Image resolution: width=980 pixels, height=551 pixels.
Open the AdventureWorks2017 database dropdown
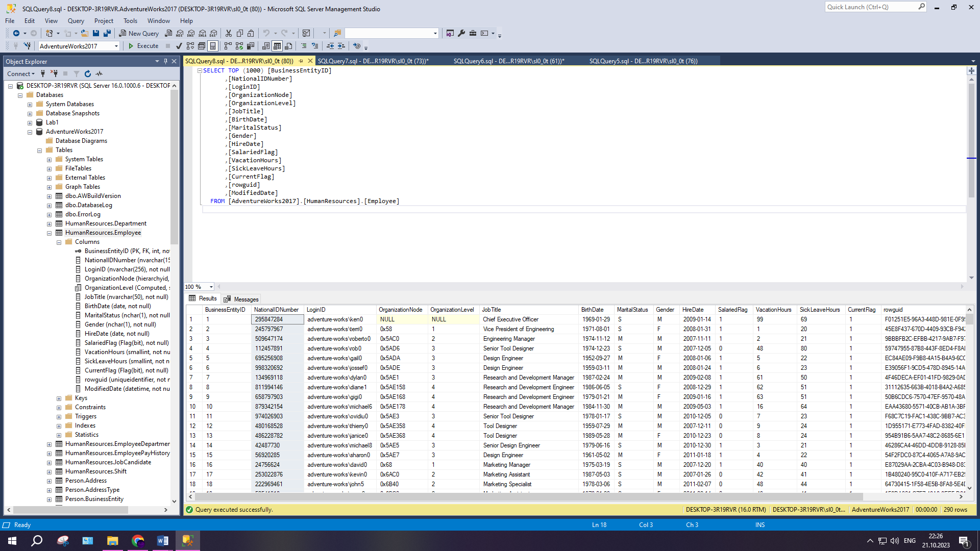116,46
